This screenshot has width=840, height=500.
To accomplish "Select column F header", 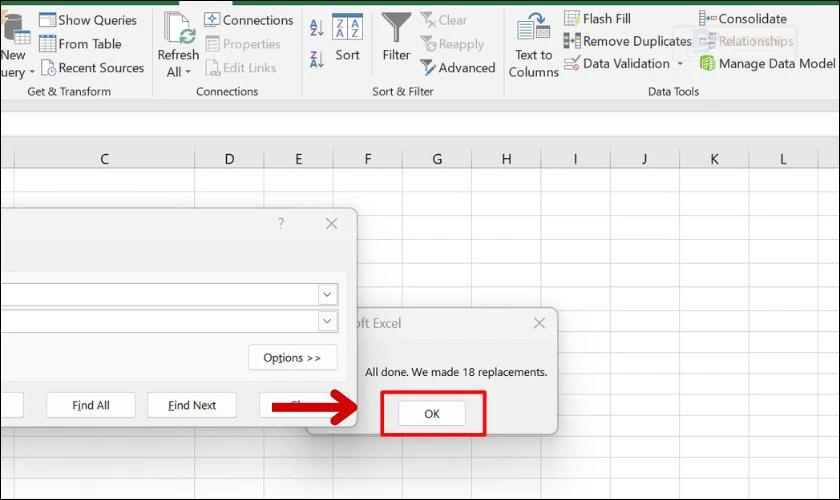I will click(x=368, y=159).
